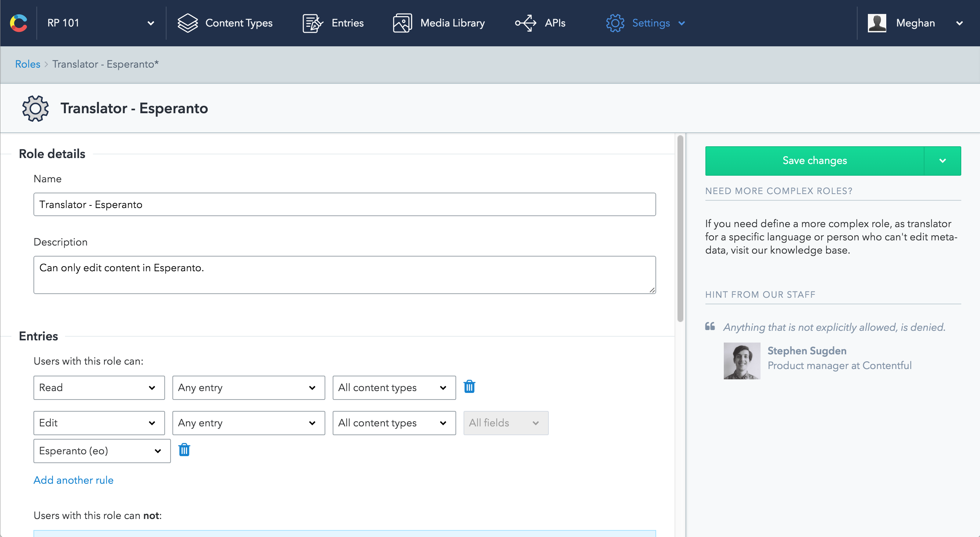Click the Media Library image icon
980x537 pixels.
[x=402, y=23]
